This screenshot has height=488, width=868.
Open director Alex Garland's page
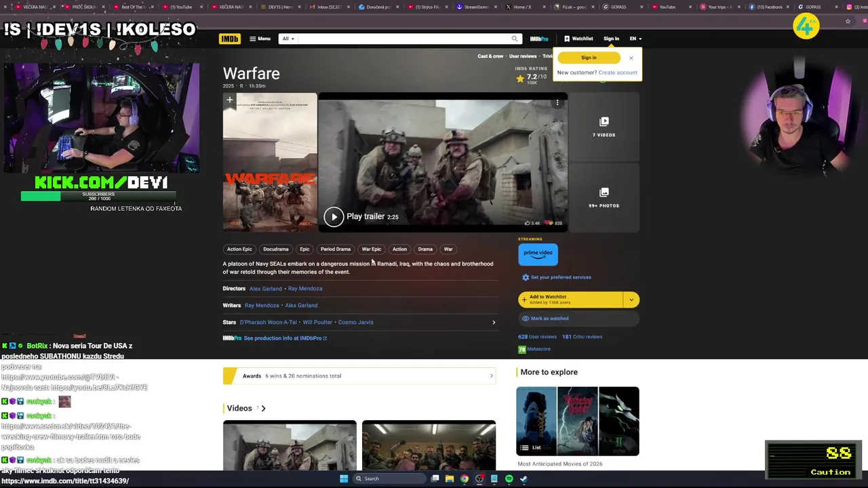tap(266, 289)
